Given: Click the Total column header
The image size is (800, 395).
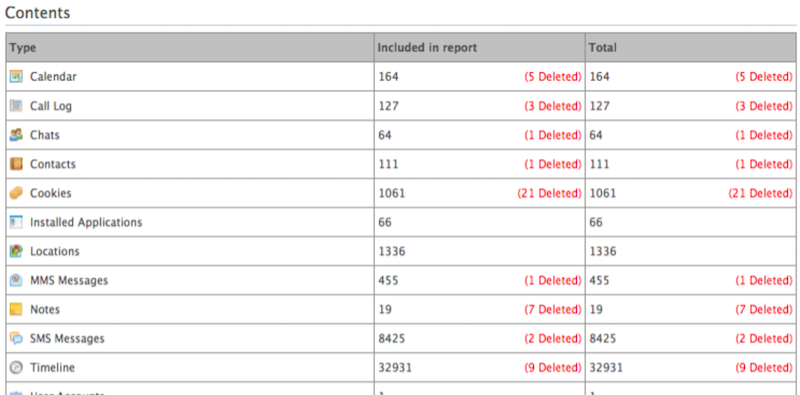Looking at the screenshot, I should (x=603, y=47).
